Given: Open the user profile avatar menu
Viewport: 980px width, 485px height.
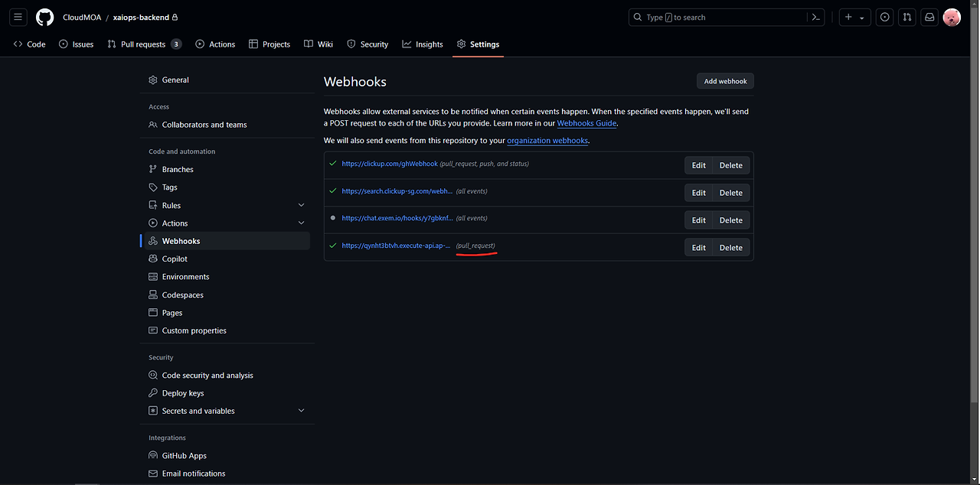Looking at the screenshot, I should tap(952, 17).
